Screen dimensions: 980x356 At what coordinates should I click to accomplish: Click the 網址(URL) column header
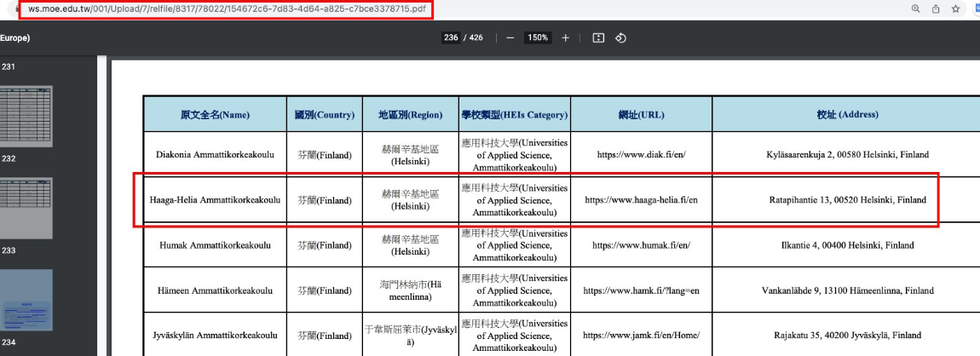[641, 115]
